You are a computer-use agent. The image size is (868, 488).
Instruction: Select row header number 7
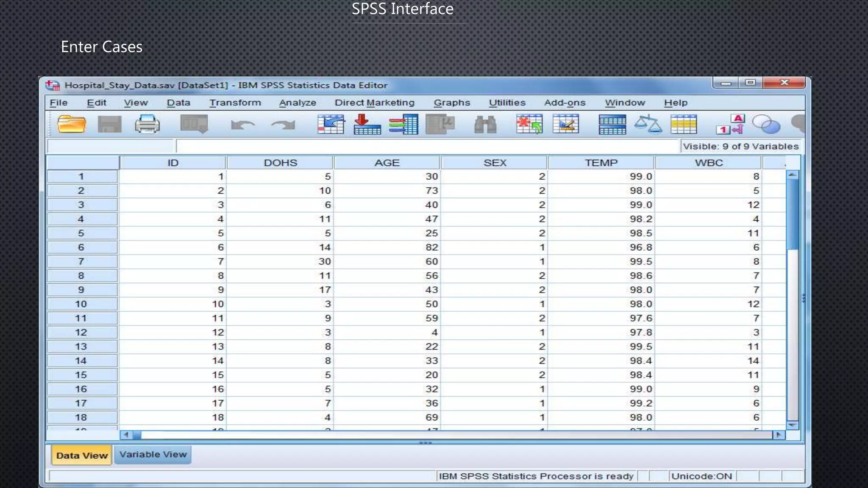82,261
